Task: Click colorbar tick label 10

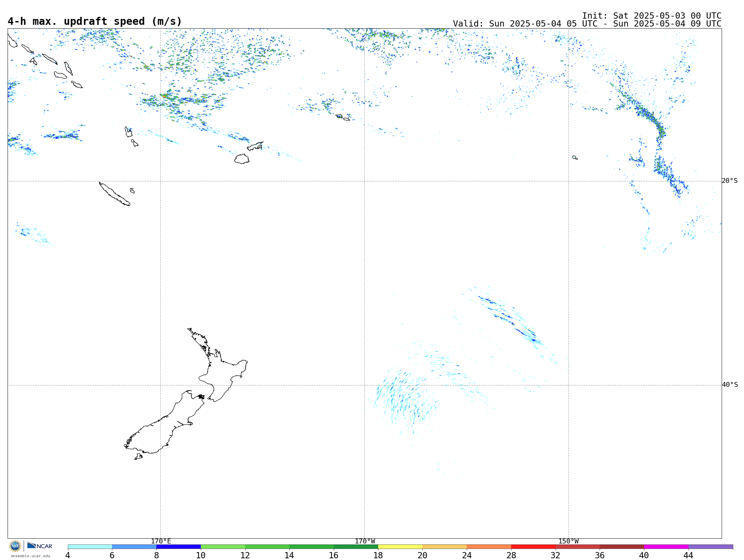Action: [201, 555]
